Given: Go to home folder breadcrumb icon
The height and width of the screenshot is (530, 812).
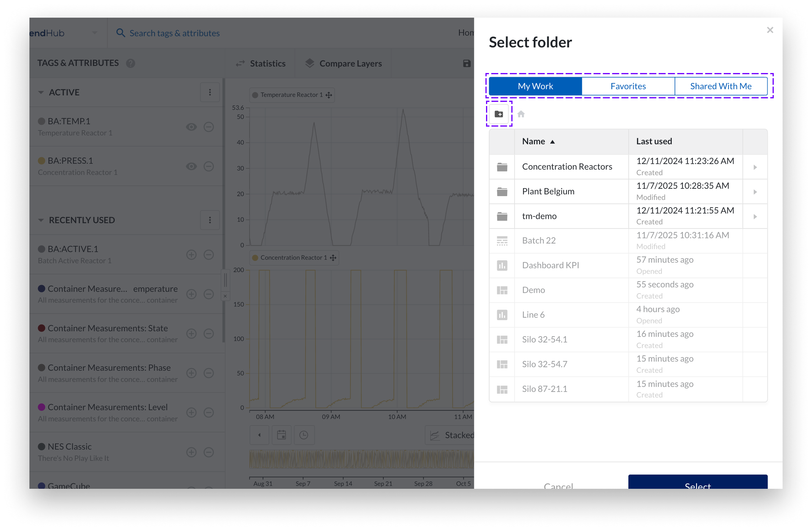Looking at the screenshot, I should click(521, 114).
